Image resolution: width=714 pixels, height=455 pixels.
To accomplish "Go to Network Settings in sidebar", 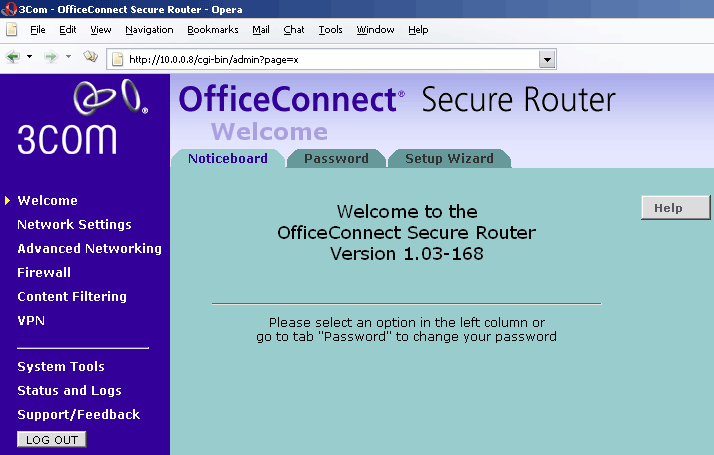I will coord(74,225).
